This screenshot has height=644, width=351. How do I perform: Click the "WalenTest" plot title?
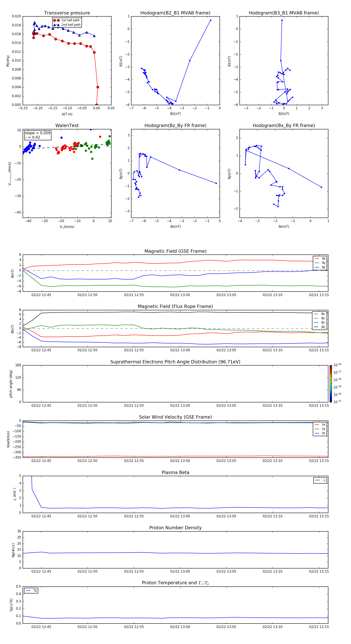[x=67, y=125]
